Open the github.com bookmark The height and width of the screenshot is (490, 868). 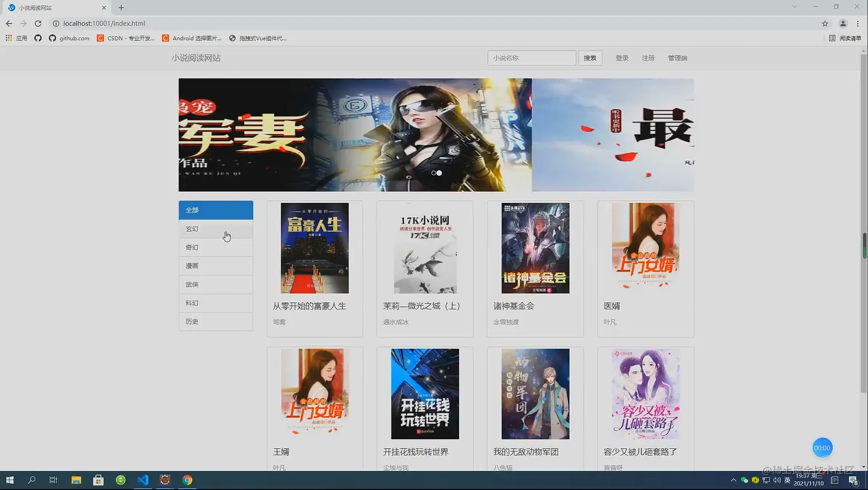pyautogui.click(x=69, y=38)
